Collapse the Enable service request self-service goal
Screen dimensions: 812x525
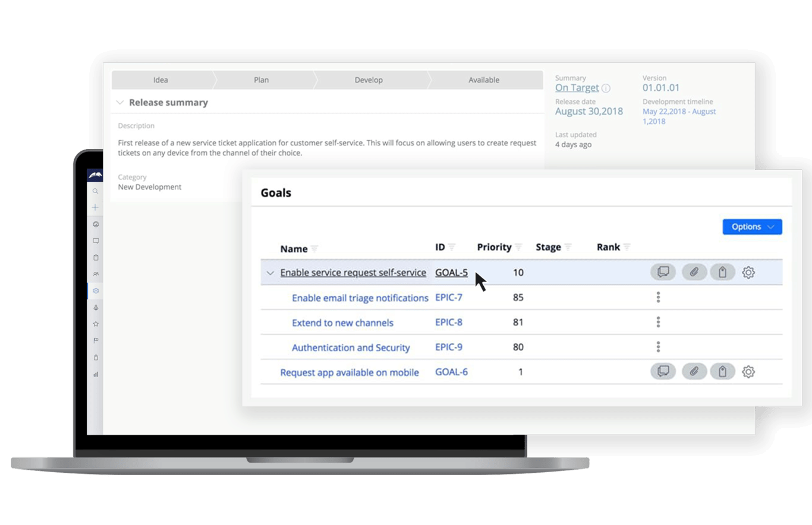pos(270,272)
